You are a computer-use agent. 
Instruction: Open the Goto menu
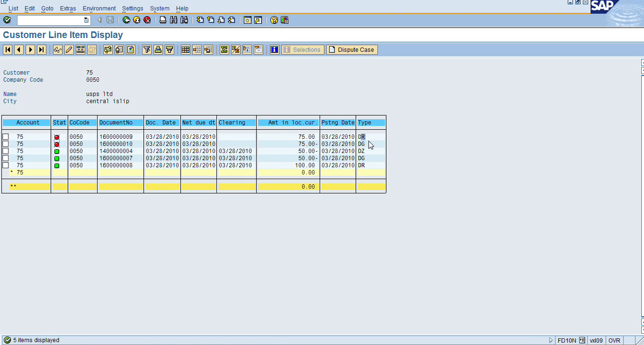pyautogui.click(x=47, y=9)
